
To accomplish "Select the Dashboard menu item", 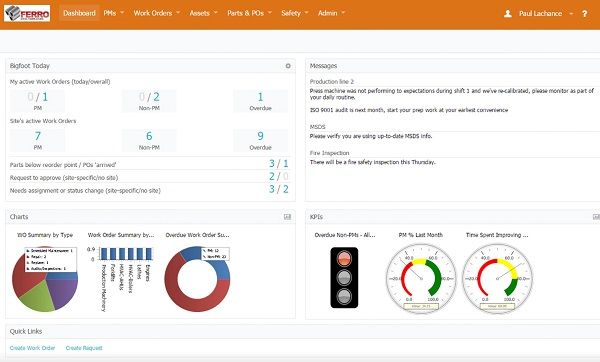I will [79, 13].
